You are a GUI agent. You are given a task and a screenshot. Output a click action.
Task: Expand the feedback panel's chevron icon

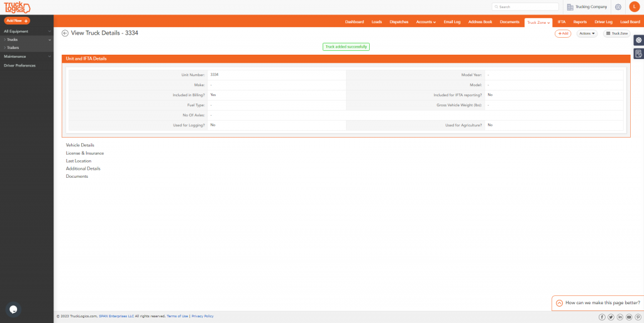coord(559,303)
